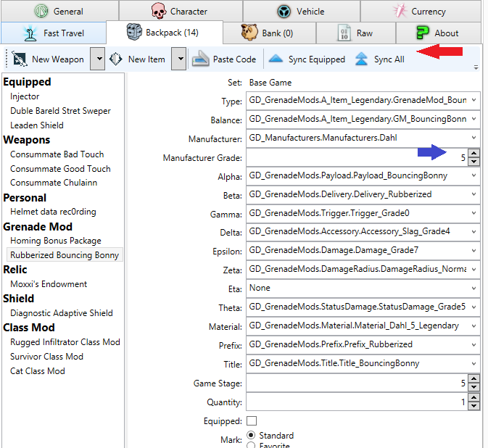488x448 pixels.
Task: Select Moxxi's Endowment relic
Action: 49,284
